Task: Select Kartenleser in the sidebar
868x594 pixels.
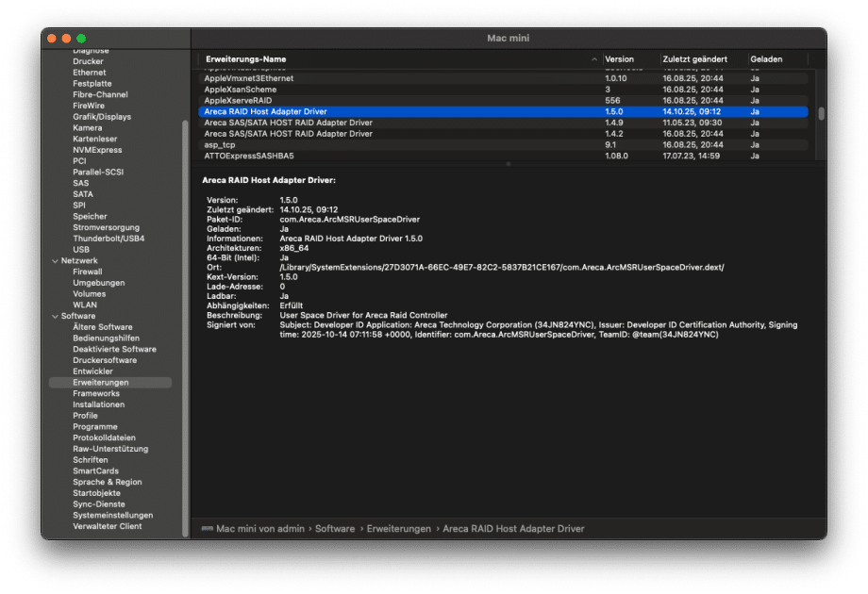Action: 94,139
